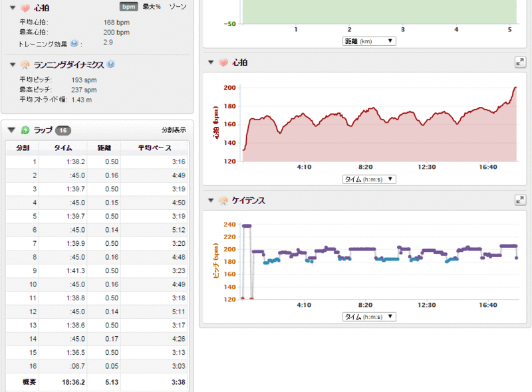Open the 距離 (km) axis dropdown
Viewport: 532px width, 392px height.
(369, 41)
